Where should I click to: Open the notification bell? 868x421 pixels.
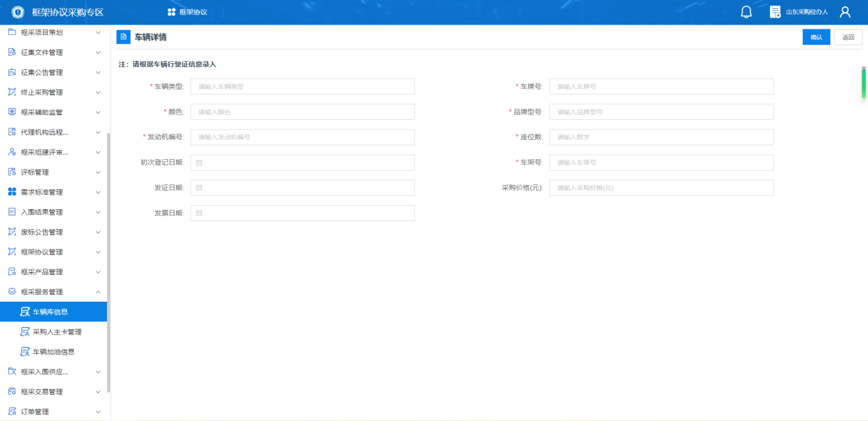click(x=747, y=12)
